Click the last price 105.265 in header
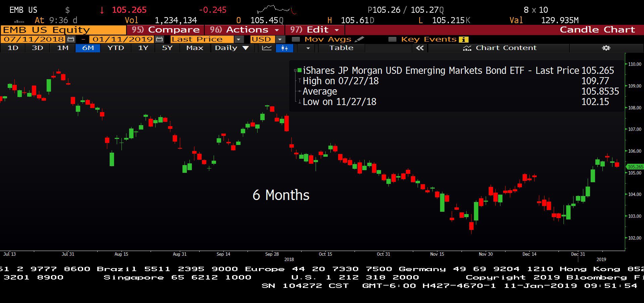This screenshot has height=303, width=644. click(x=129, y=10)
